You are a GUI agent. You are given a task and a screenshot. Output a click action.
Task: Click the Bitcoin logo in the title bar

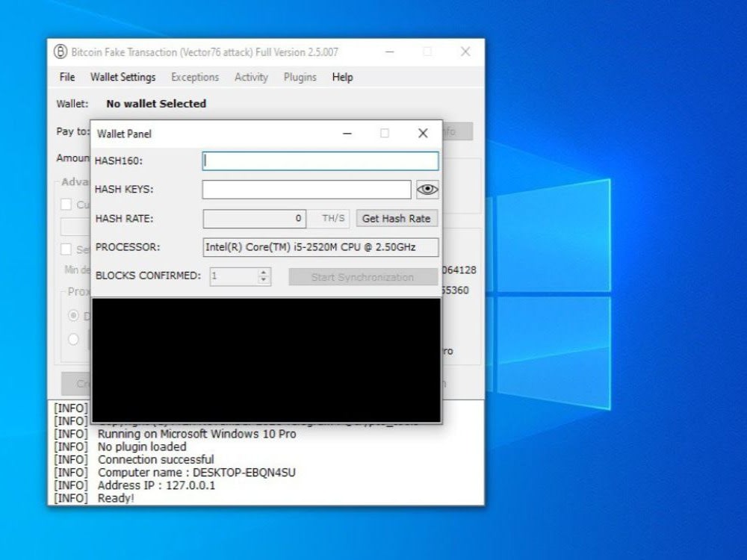(x=60, y=52)
